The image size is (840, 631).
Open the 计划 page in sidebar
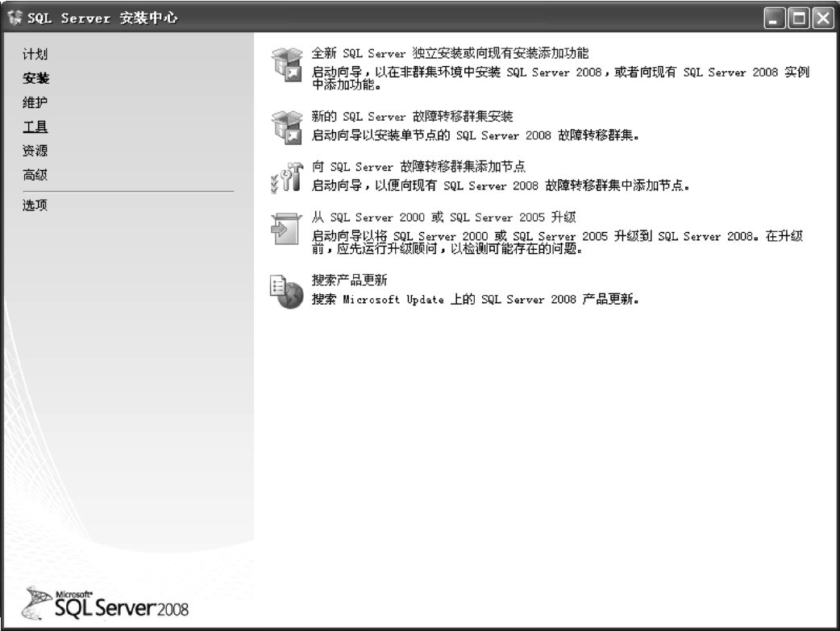pos(35,54)
